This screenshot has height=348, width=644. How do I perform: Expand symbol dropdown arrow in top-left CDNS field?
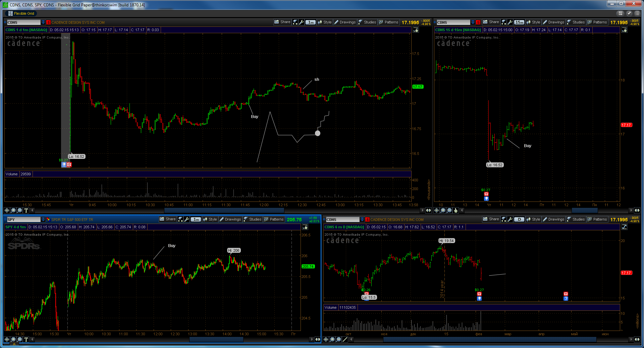[43, 22]
